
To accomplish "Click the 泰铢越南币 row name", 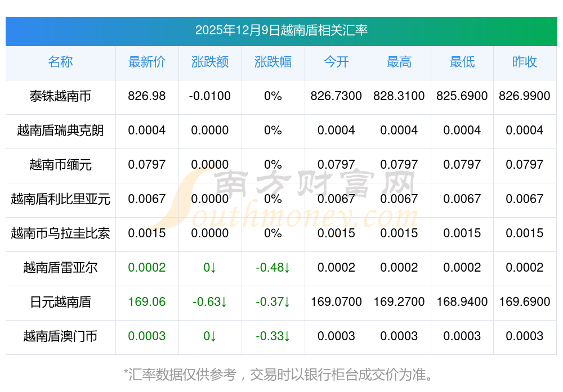I will 60,96.
